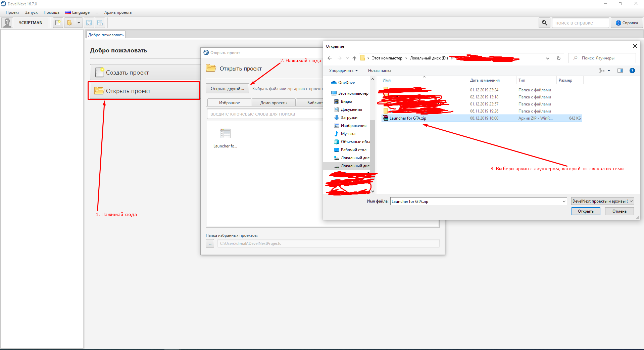Open the view mode options dropdown
The height and width of the screenshot is (350, 644).
coord(609,71)
